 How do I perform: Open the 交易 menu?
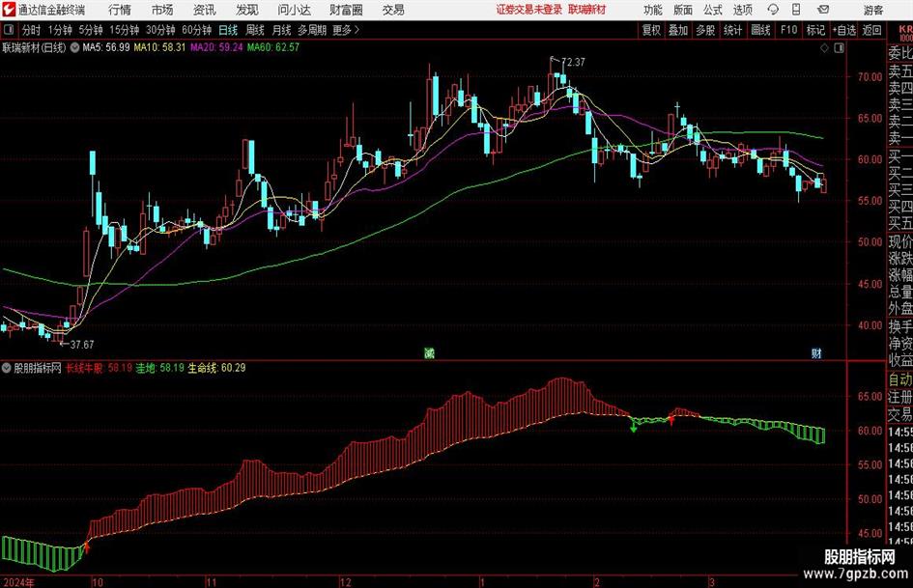(x=393, y=10)
